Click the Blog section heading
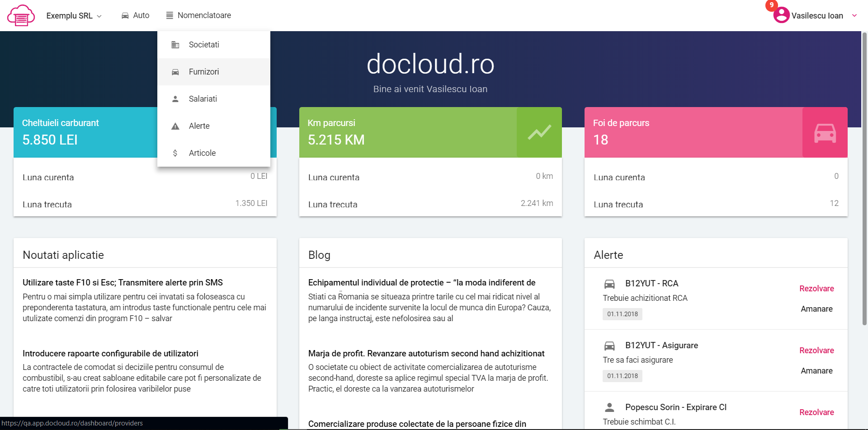The image size is (868, 430). (x=319, y=255)
